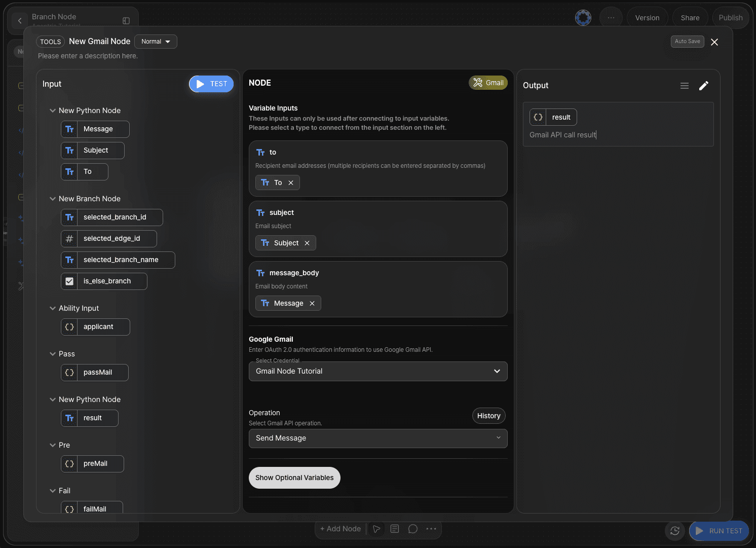Open the Output list menu icon
The width and height of the screenshot is (756, 548).
[685, 86]
